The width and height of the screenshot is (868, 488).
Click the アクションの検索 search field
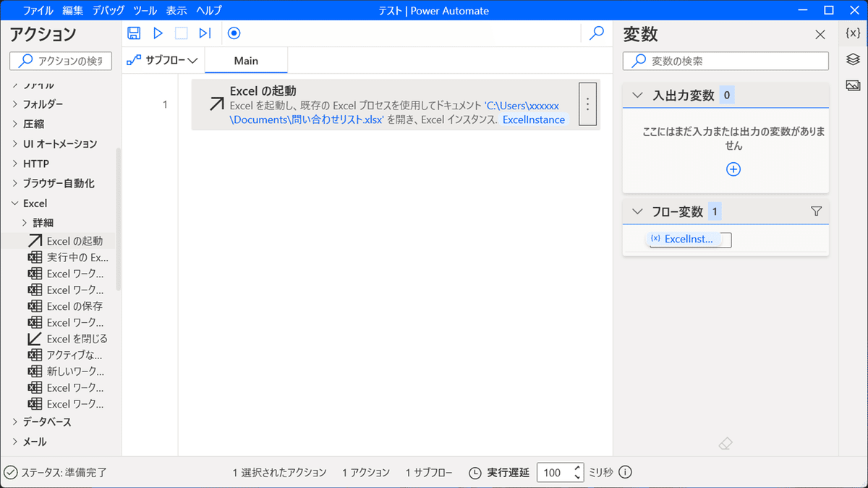tap(60, 61)
